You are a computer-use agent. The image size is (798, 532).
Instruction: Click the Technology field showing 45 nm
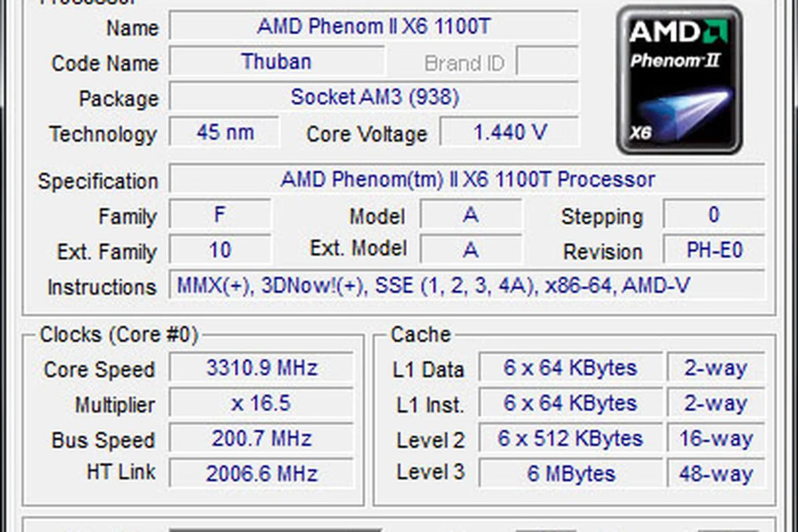point(224,133)
